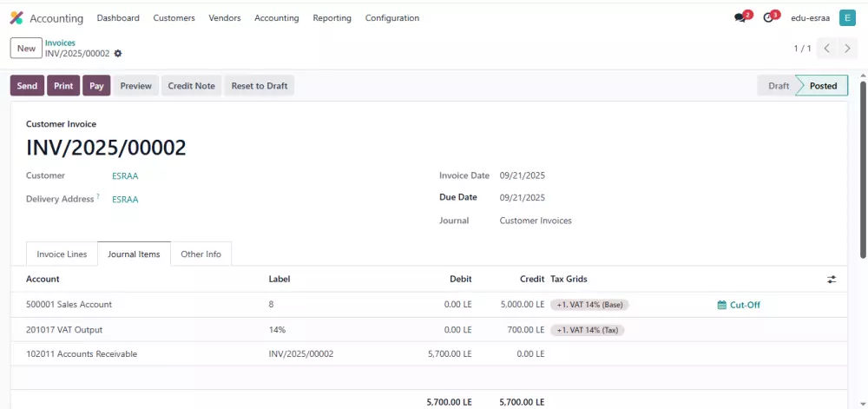Open column options adjust icon
868x409 pixels.
832,280
